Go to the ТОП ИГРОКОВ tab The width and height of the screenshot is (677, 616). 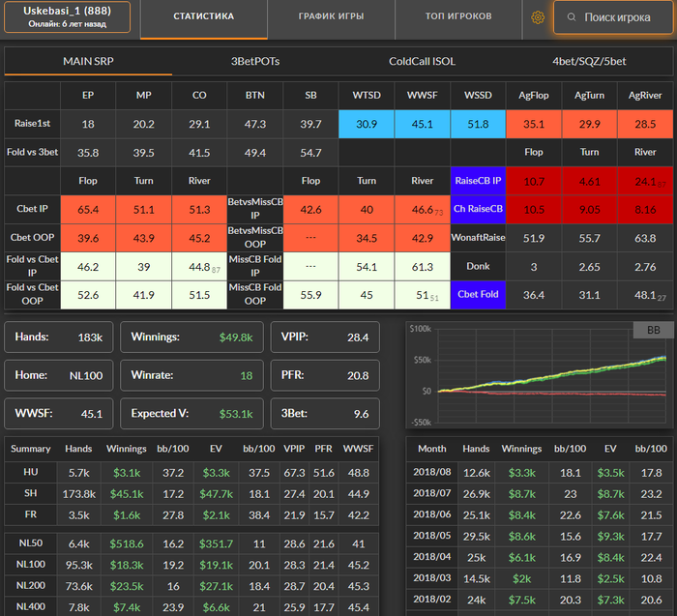pyautogui.click(x=458, y=17)
